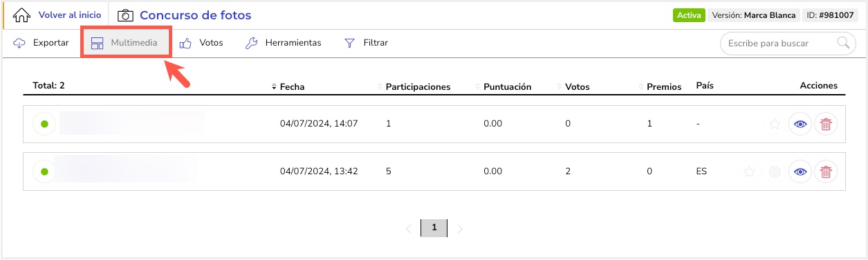Toggle the star on the 14:07 entry
868x260 pixels.
point(775,124)
